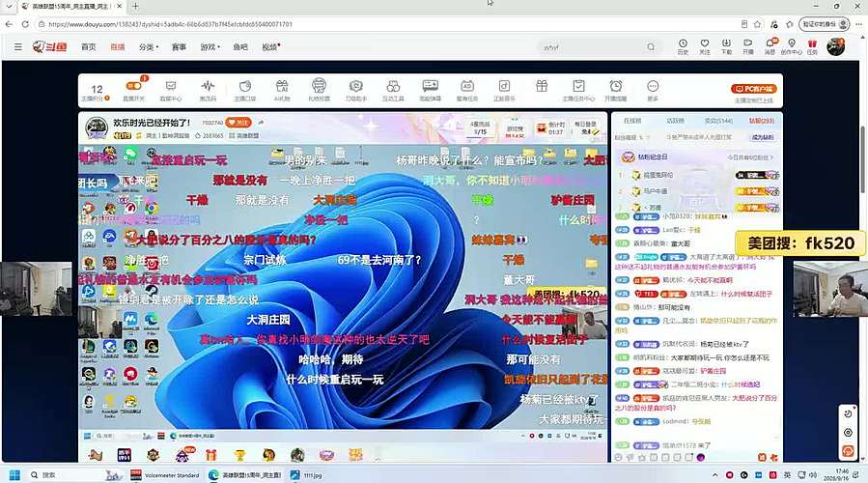Click the 美团搜 fk520 banner
This screenshot has width=868, height=483.
(800, 243)
